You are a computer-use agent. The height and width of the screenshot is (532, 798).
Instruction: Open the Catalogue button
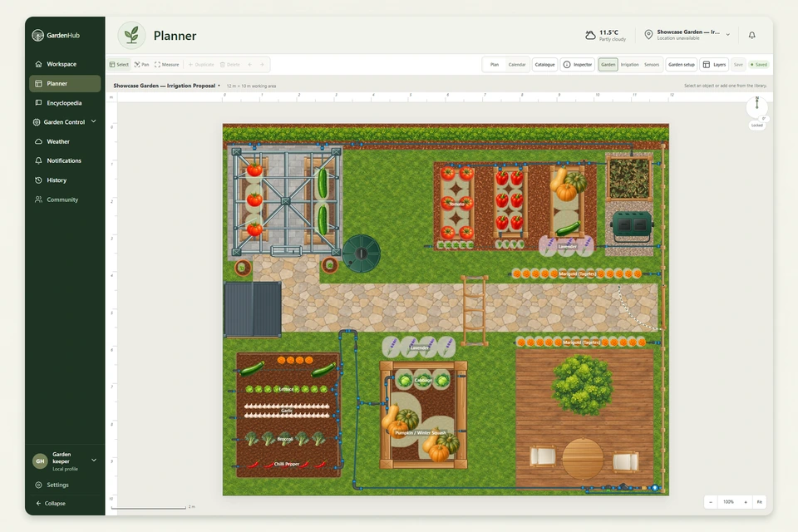[x=544, y=65]
